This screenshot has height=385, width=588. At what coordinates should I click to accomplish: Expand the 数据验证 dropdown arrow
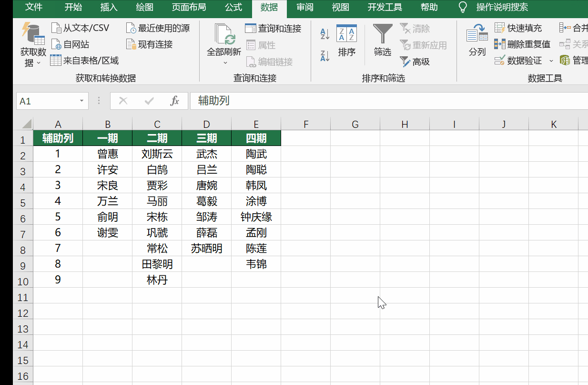551,61
